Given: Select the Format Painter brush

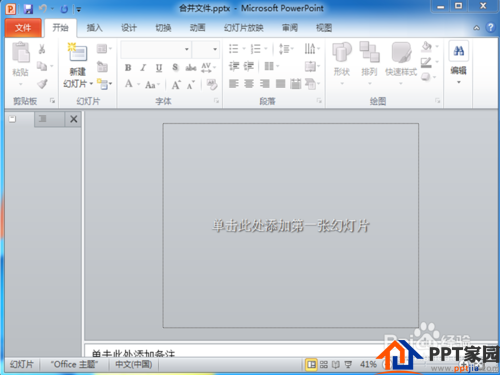Looking at the screenshot, I should pos(42,84).
